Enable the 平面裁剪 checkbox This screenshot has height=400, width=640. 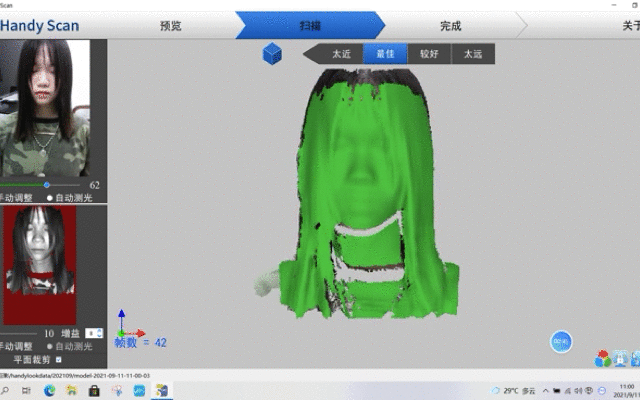(58, 360)
